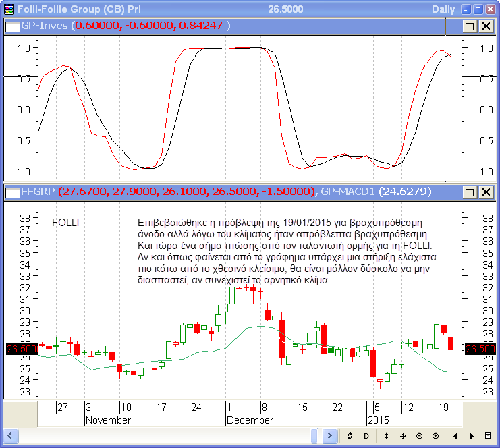Maximize the GP-Inves indicator pane
Screen dimensions: 500x448
[470, 26]
